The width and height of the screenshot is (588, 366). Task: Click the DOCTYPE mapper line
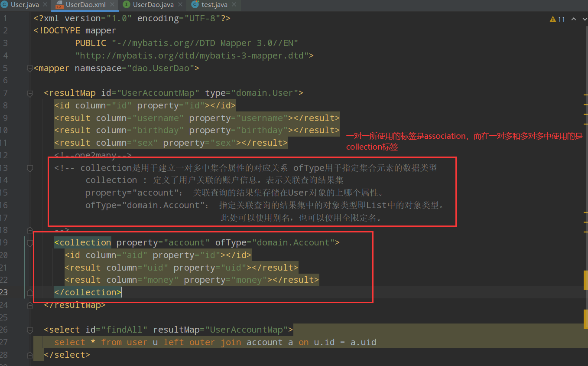click(75, 31)
